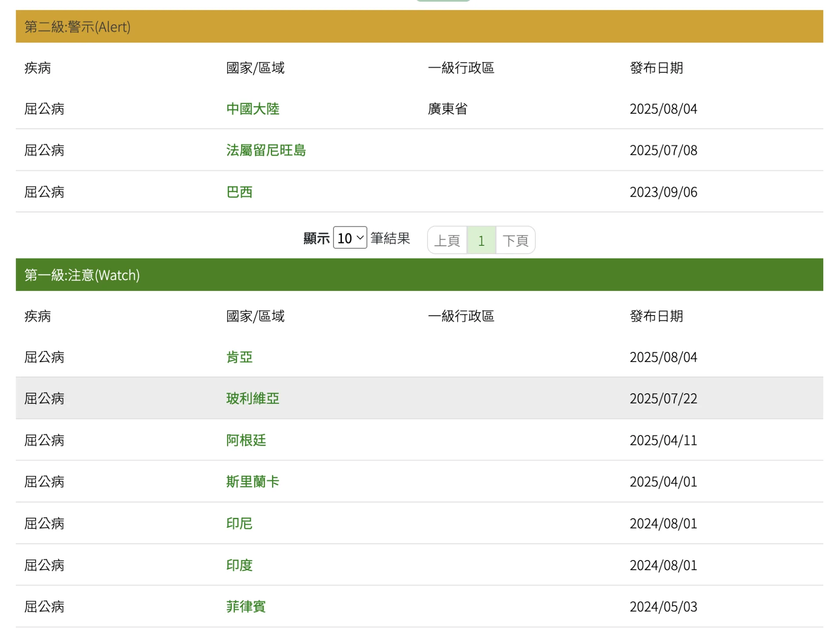Open the 玻利維亞 link
840x632 pixels.
[253, 399]
